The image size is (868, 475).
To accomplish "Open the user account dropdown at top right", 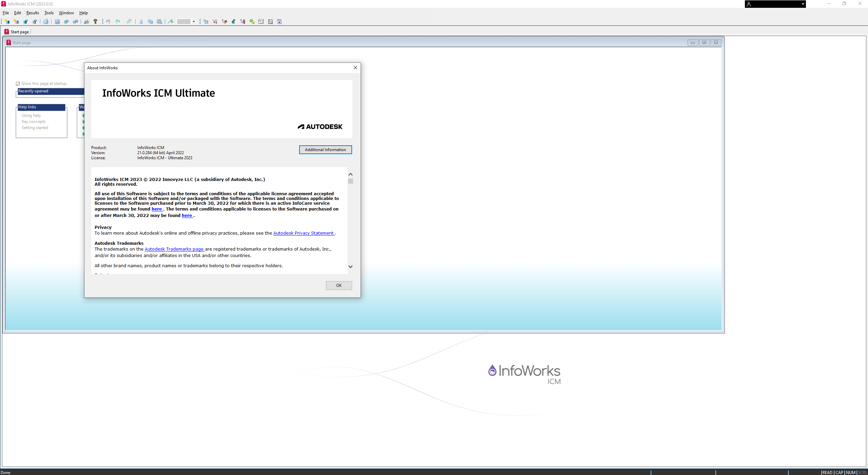I will click(x=803, y=4).
